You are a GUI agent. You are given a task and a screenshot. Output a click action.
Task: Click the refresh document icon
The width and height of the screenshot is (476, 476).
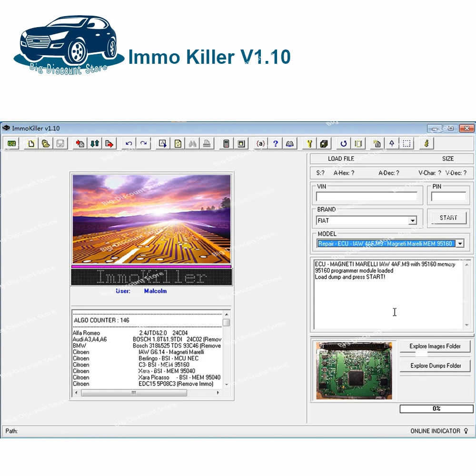click(178, 143)
